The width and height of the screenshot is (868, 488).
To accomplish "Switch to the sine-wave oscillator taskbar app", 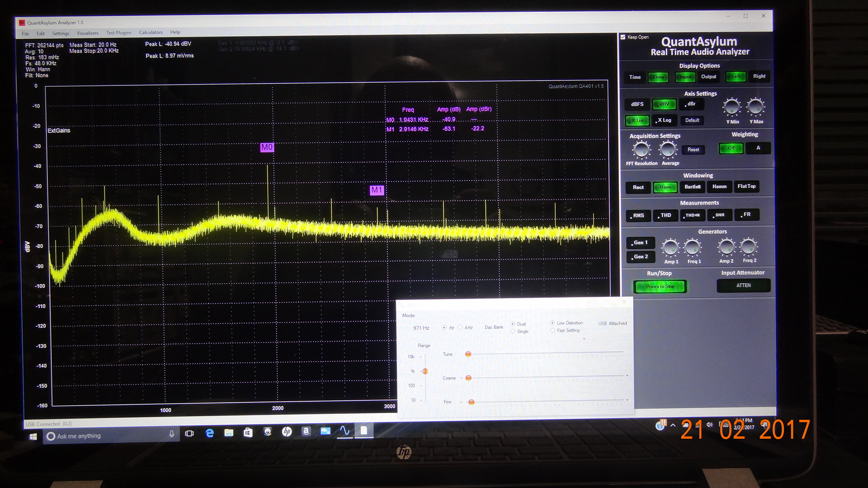I will click(344, 431).
